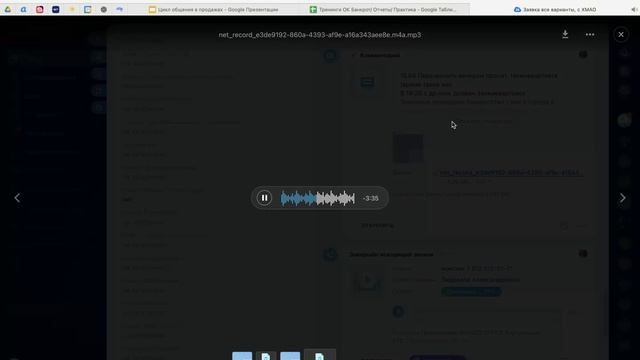Open the three-dots more options menu
640x360 pixels.
590,35
